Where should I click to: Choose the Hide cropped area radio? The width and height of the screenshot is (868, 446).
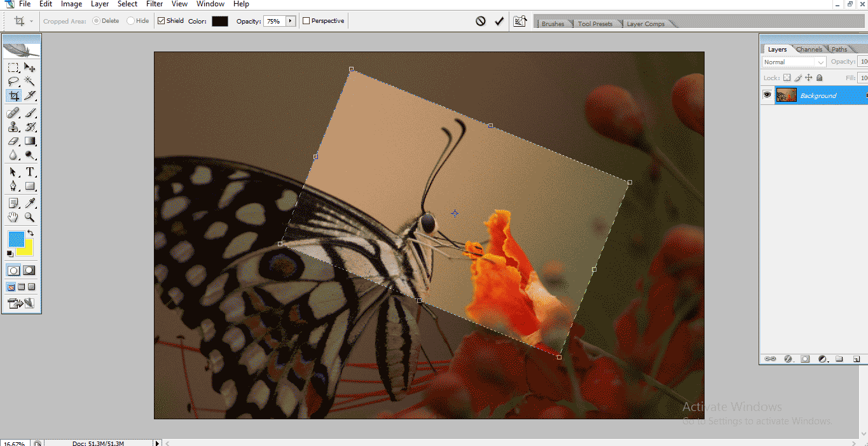[130, 21]
